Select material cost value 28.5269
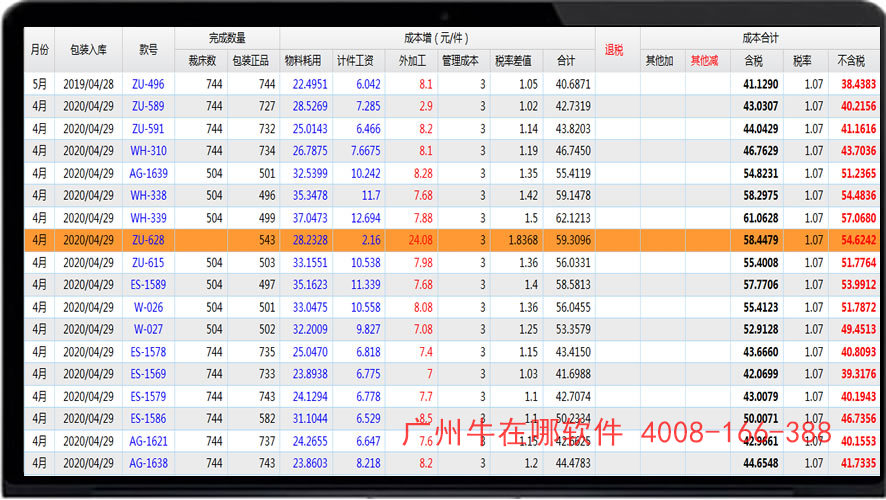This screenshot has width=886, height=500. 310,106
